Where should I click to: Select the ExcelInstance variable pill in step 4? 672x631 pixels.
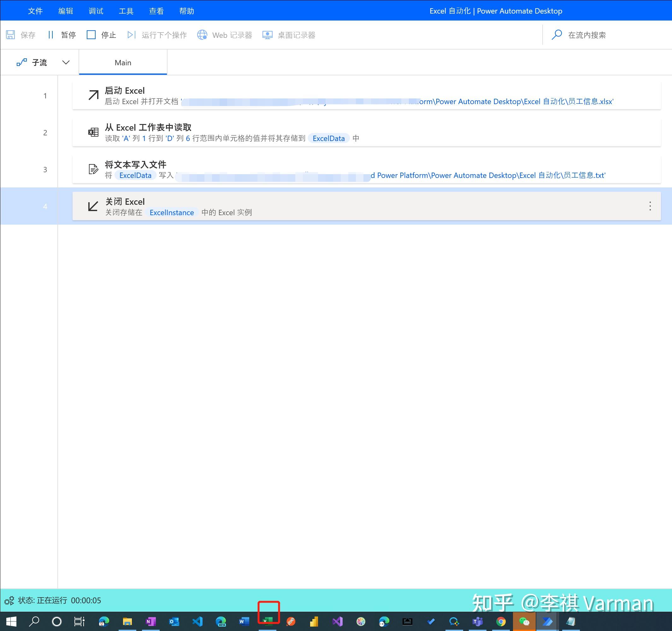172,212
